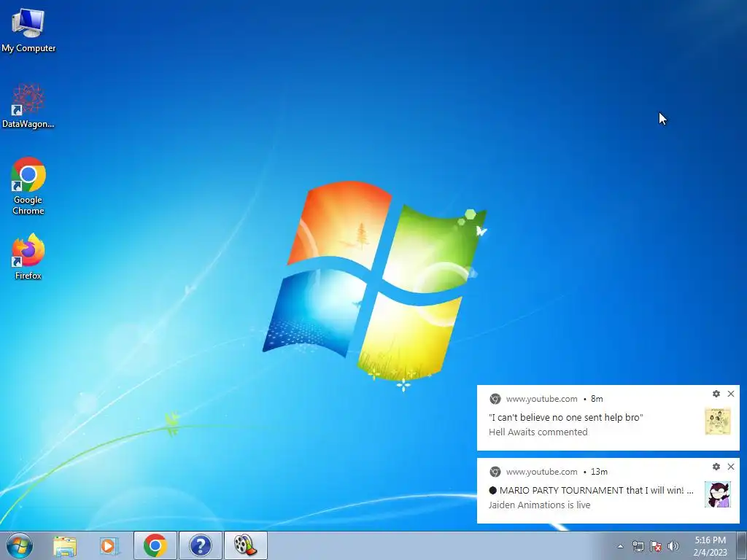Screen dimensions: 747x560
Task: Close the Hell Awaits comment notification
Action: click(731, 394)
